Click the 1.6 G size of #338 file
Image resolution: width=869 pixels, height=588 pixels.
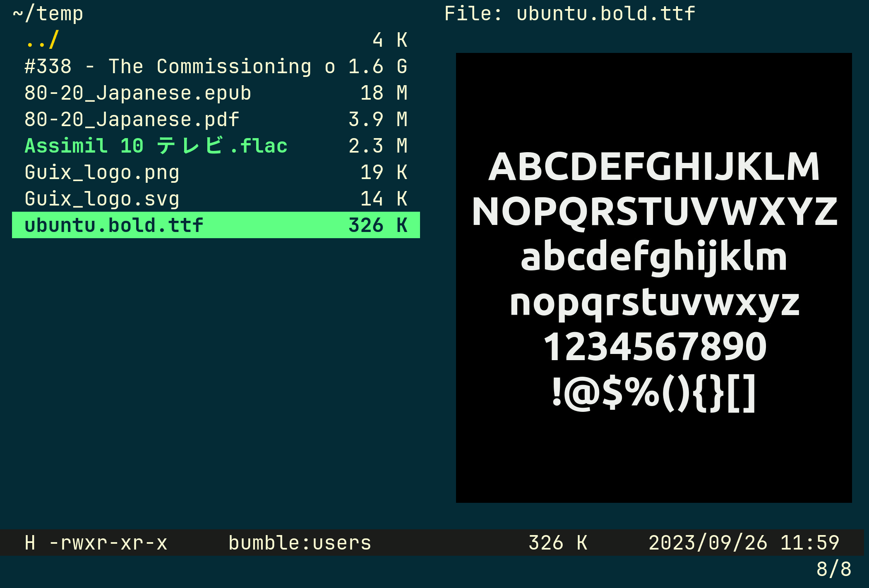coord(377,67)
